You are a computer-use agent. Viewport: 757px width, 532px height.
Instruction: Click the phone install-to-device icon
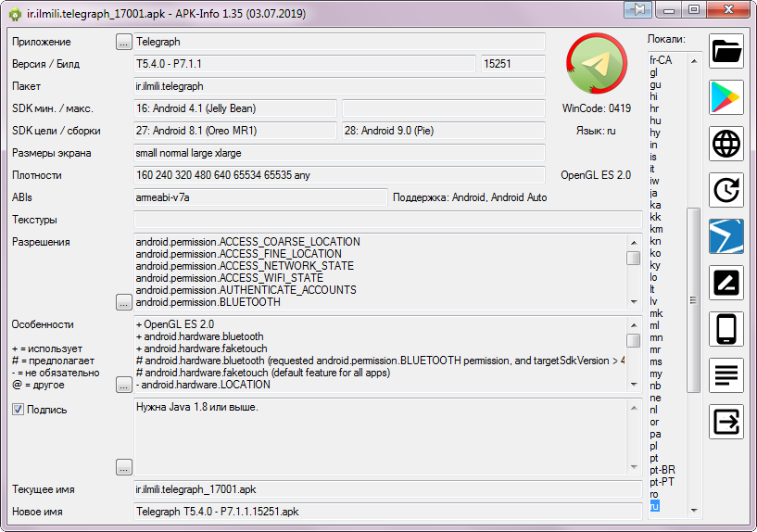[726, 329]
